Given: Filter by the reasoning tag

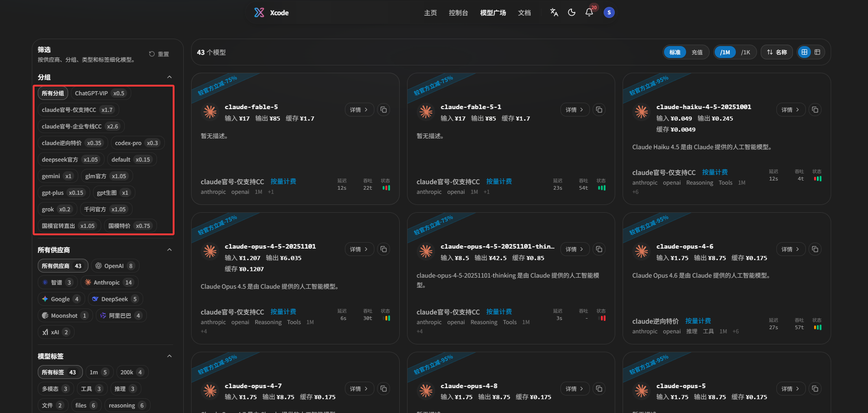Looking at the screenshot, I should coord(127,405).
